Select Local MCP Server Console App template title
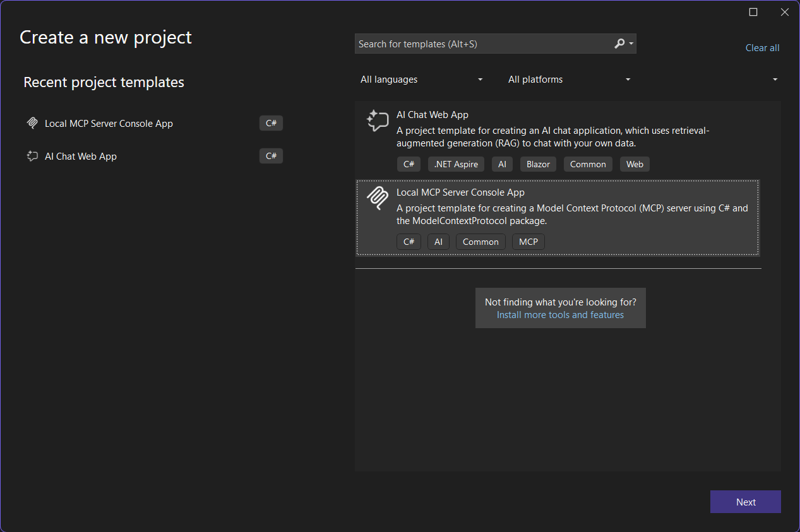800x532 pixels. pyautogui.click(x=460, y=192)
